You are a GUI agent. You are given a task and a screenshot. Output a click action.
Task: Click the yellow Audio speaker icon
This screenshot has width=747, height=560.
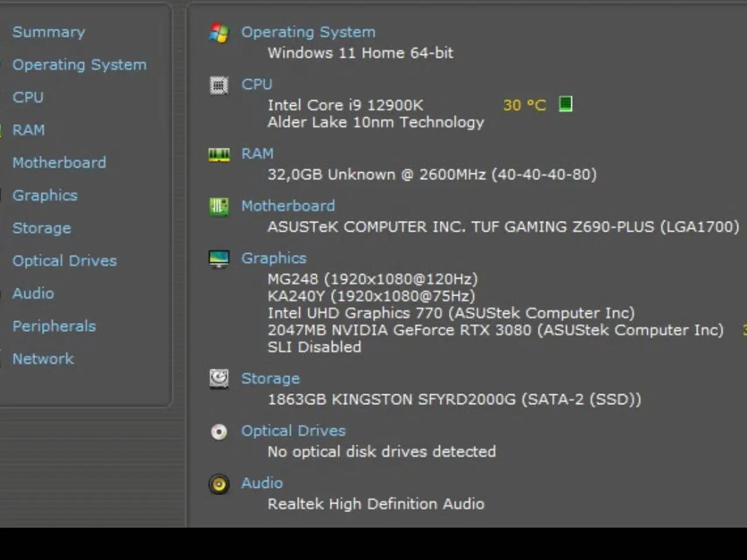click(218, 484)
